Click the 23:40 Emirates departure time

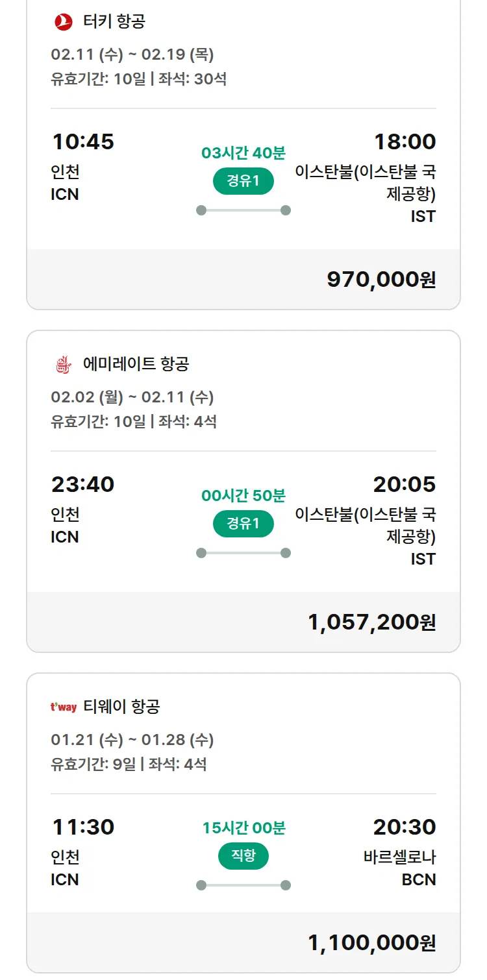pos(83,484)
